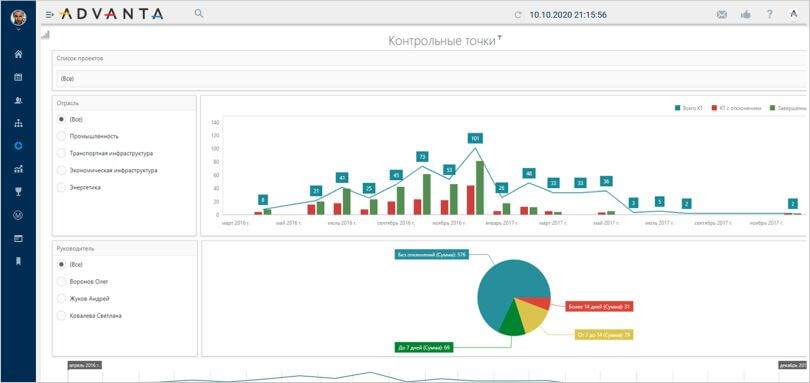Select Жуков Андрей radio option

point(61,298)
